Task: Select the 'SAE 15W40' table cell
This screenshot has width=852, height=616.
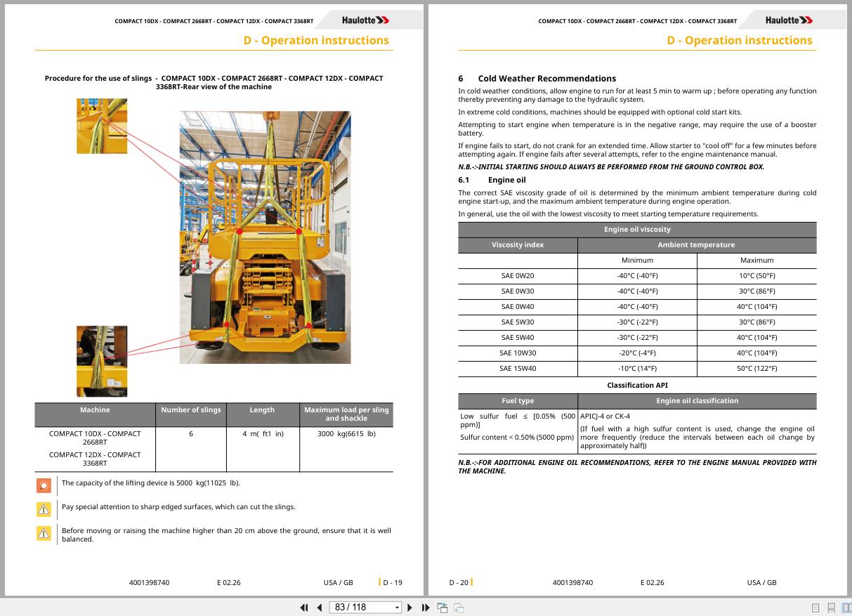Action: pos(518,369)
